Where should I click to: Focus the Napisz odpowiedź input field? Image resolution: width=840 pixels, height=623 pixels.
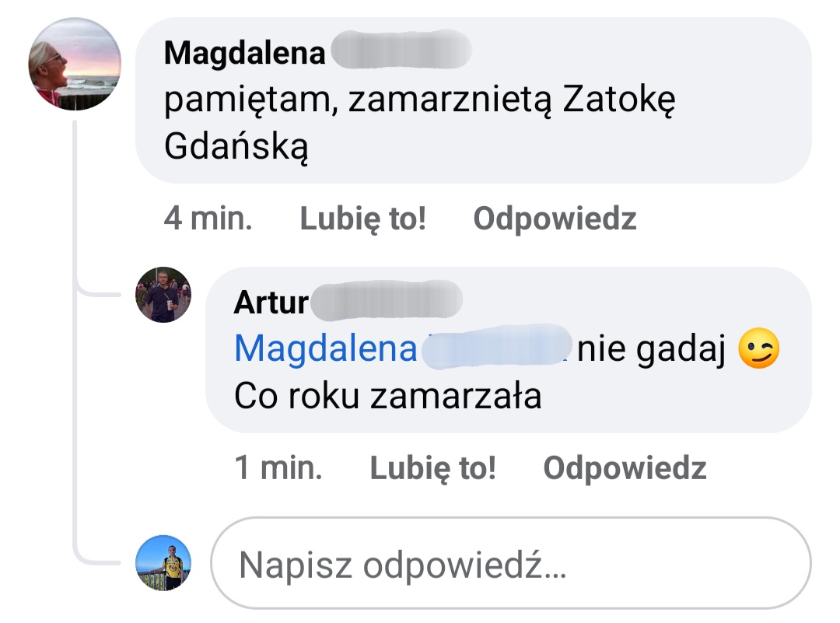[x=509, y=565]
